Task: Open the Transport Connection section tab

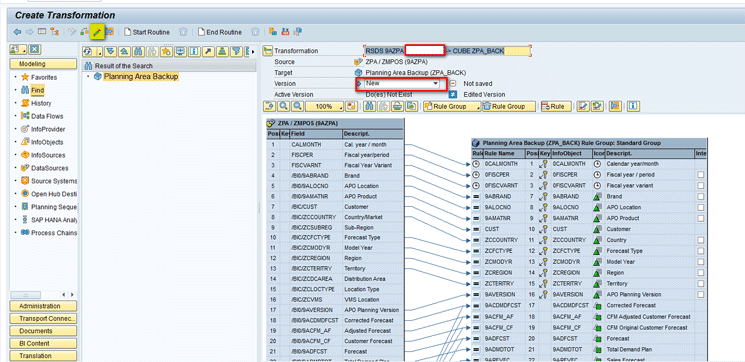Action: (43, 319)
